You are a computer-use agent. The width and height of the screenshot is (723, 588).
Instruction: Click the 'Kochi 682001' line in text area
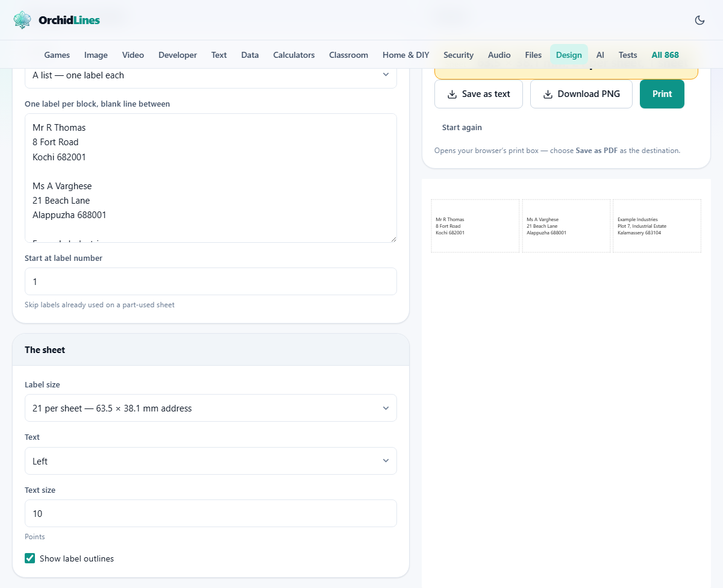59,157
